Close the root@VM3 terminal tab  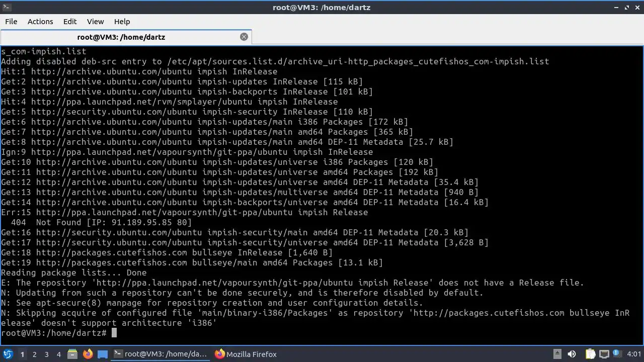point(244,37)
